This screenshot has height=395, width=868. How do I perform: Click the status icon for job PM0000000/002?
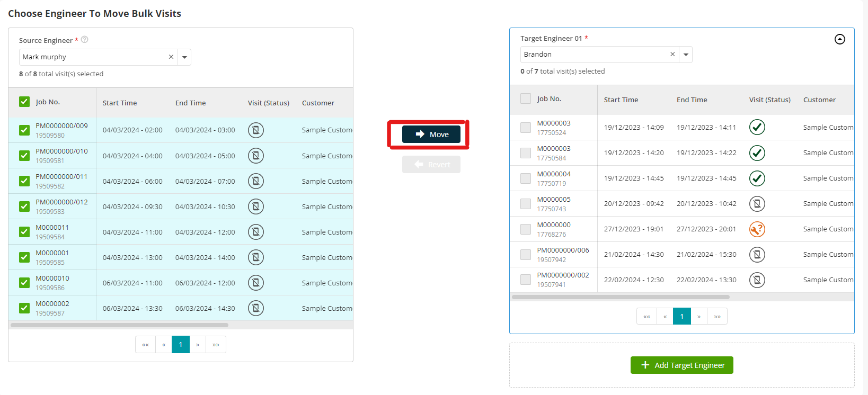(x=757, y=280)
